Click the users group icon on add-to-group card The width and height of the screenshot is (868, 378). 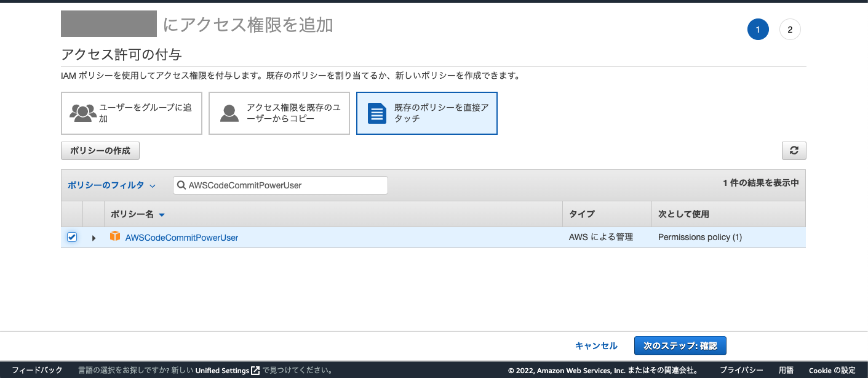pos(83,113)
